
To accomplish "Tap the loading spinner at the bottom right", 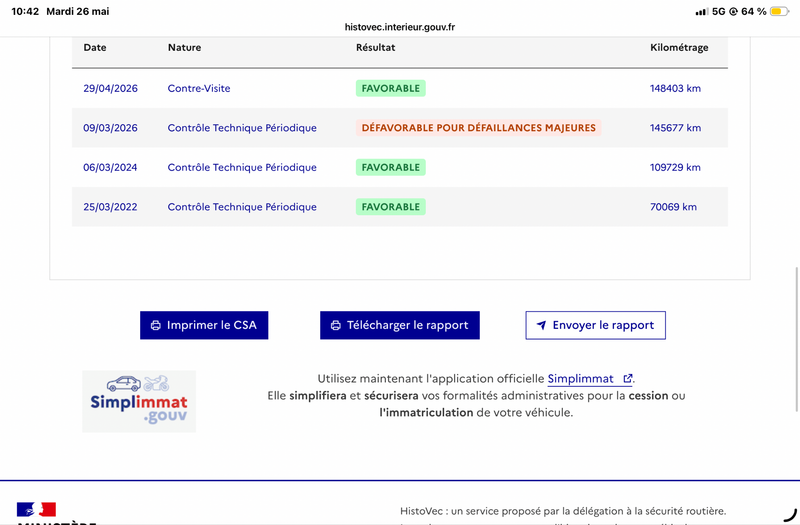I will [790, 514].
